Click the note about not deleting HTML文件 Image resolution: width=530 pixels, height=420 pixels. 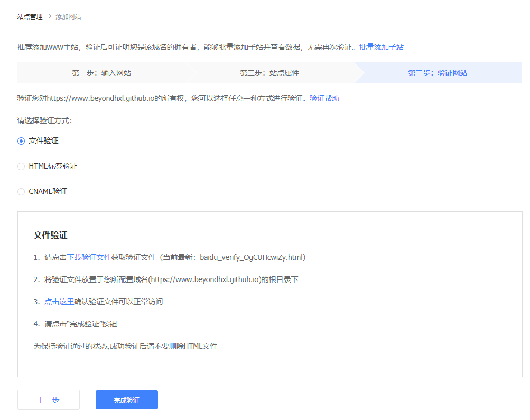pyautogui.click(x=125, y=346)
